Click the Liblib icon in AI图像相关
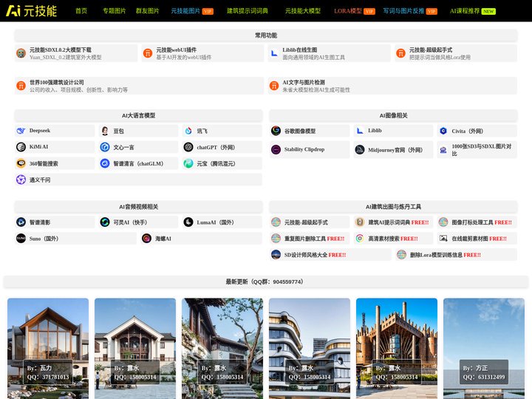532x399 pixels. click(360, 131)
